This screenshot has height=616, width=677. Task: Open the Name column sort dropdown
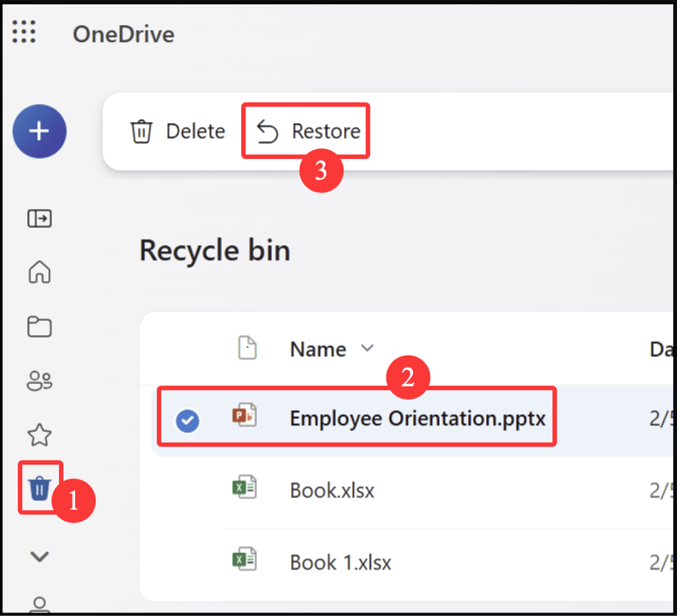pyautogui.click(x=368, y=349)
